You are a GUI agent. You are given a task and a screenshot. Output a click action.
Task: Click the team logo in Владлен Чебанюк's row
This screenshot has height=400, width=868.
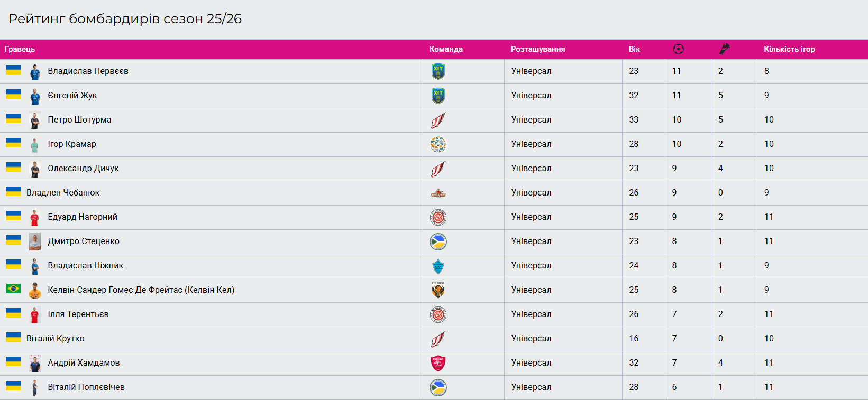[438, 193]
